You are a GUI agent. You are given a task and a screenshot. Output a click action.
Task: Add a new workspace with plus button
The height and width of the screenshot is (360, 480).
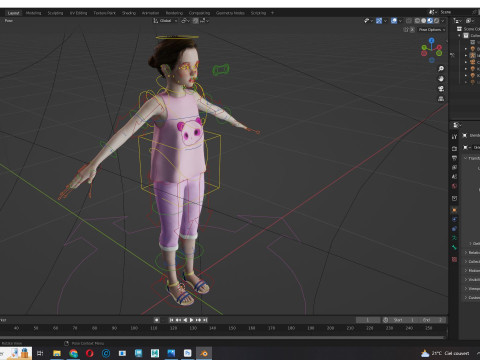pyautogui.click(x=272, y=13)
